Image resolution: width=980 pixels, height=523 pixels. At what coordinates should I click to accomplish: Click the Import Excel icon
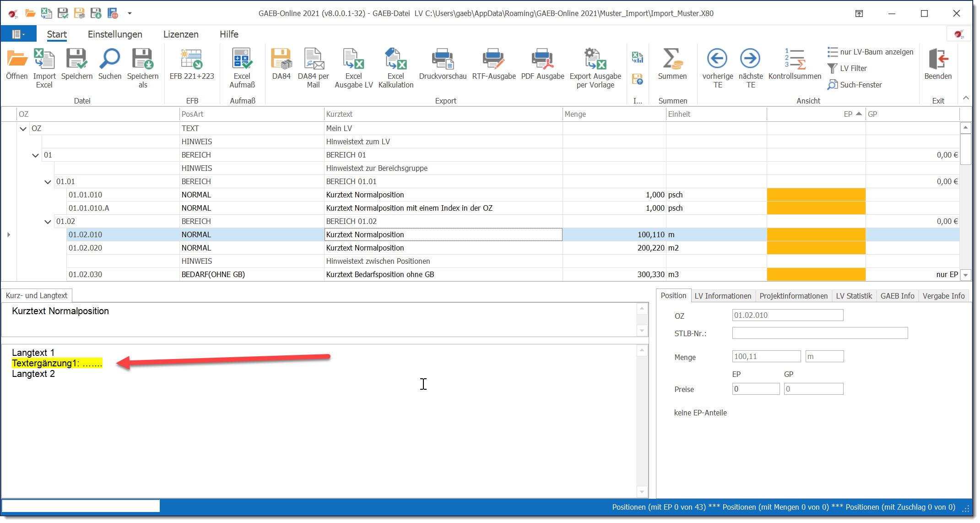coord(44,60)
